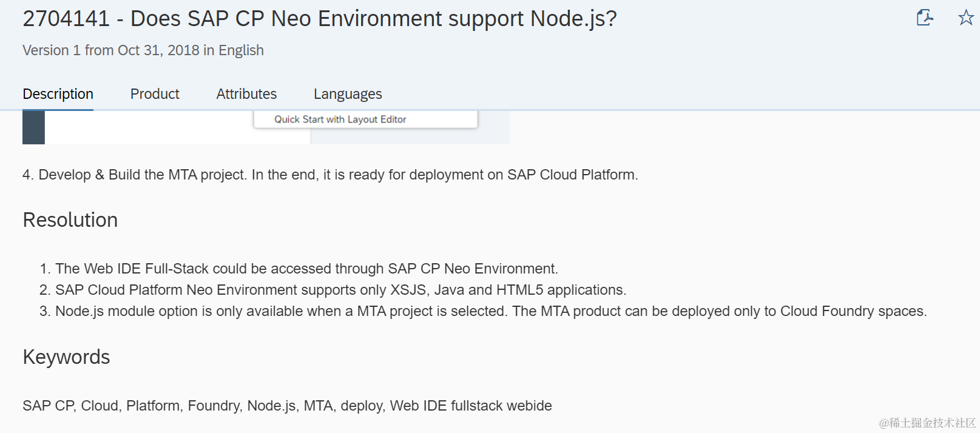Click the dark sidebar strip in embedded screenshot
Screen dimensions: 980x433
coord(33,127)
